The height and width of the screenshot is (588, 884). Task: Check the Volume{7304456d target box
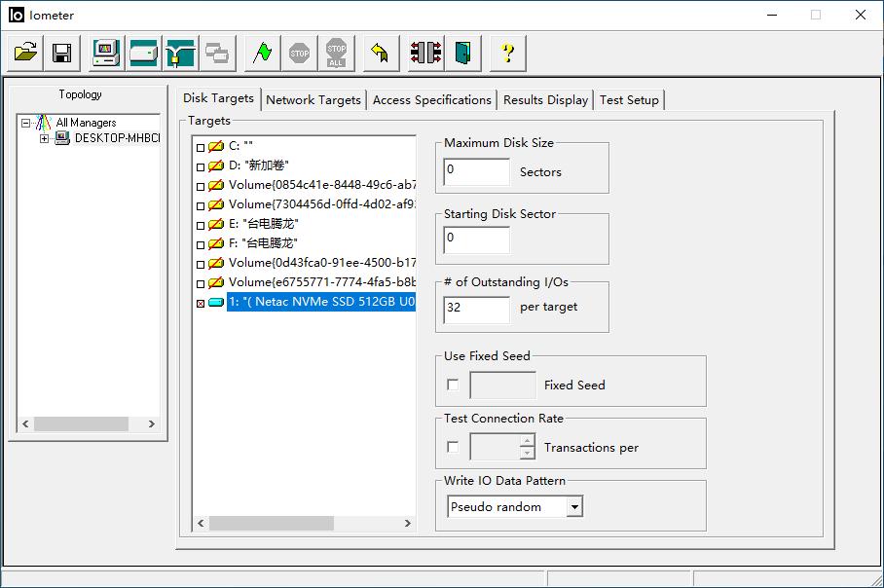click(x=201, y=205)
